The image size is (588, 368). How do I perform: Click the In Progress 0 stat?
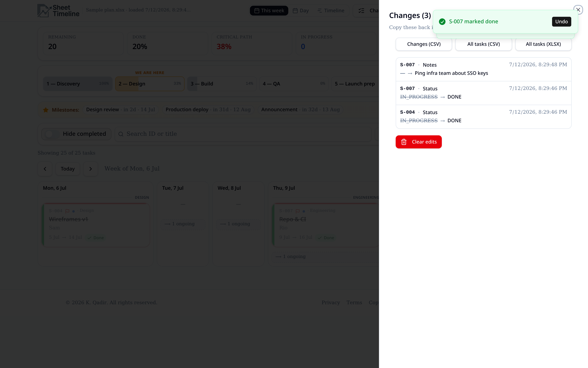tap(336, 43)
